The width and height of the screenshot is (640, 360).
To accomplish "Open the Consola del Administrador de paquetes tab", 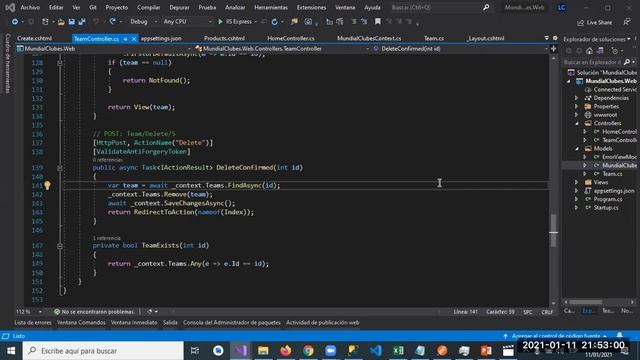I will (232, 322).
